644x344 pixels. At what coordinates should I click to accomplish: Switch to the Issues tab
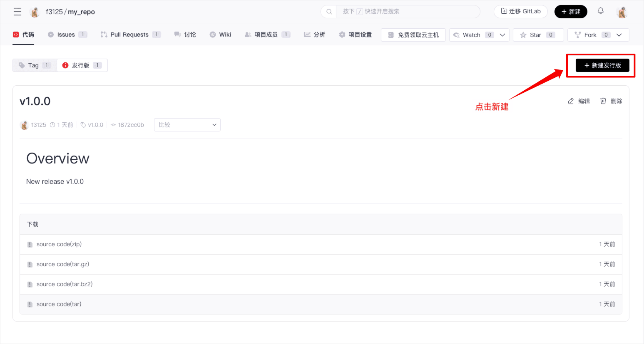pos(67,35)
